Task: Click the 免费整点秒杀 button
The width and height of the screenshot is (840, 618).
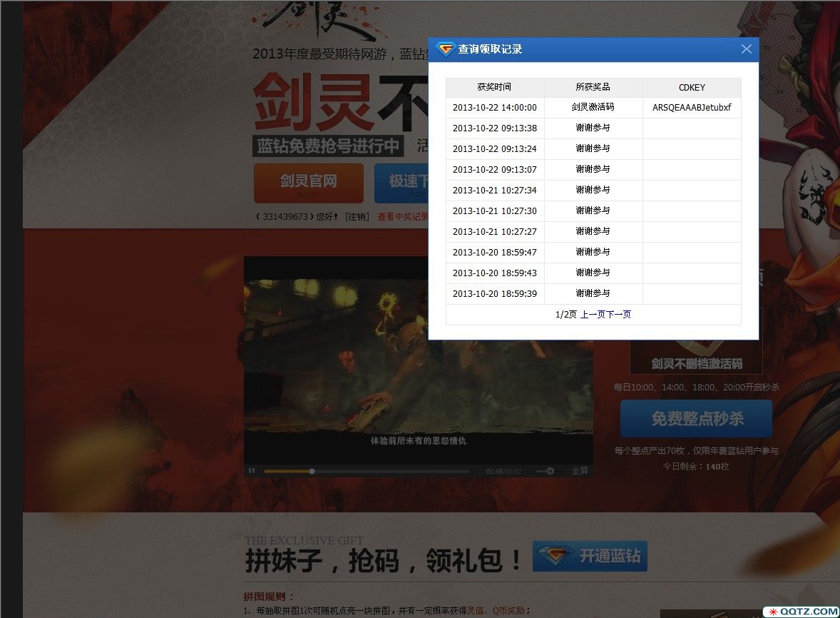Action: coord(696,419)
